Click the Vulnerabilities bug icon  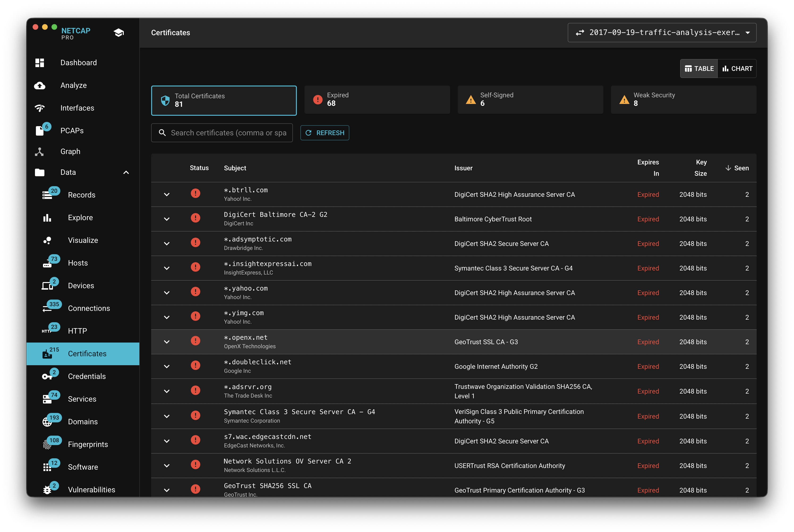(47, 490)
